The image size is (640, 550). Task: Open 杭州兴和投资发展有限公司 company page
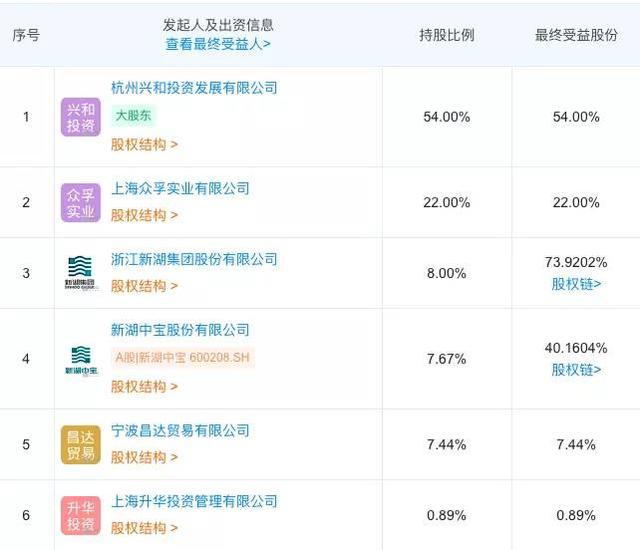194,88
